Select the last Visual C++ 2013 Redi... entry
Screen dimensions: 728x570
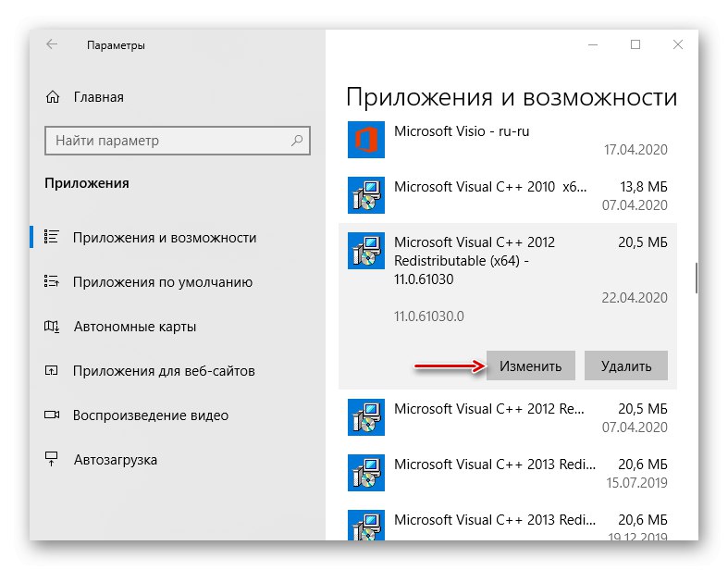click(x=508, y=523)
